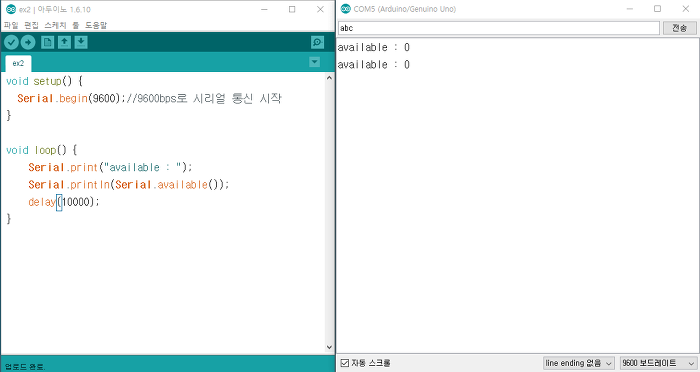Click the Serial.print("available : ") line

pos(110,167)
